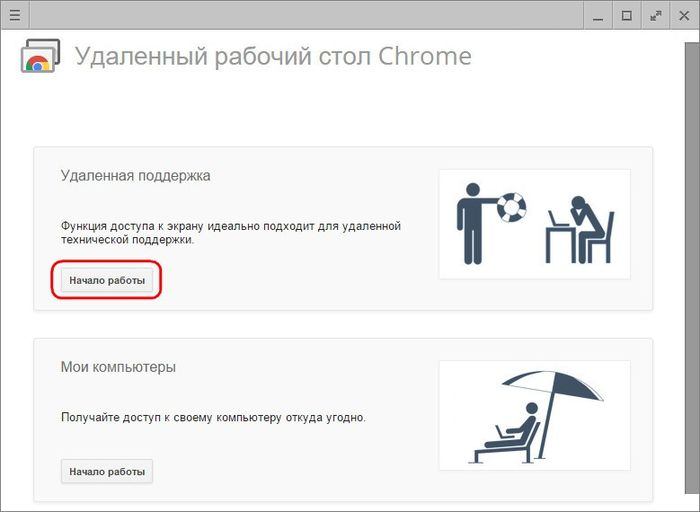Click the Получайте доступ к своему компьютеру text
This screenshot has width=700, height=512.
[213, 417]
